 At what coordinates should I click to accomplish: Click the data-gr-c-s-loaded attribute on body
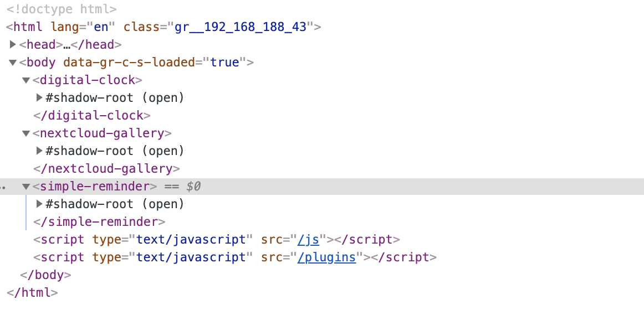[x=129, y=63]
